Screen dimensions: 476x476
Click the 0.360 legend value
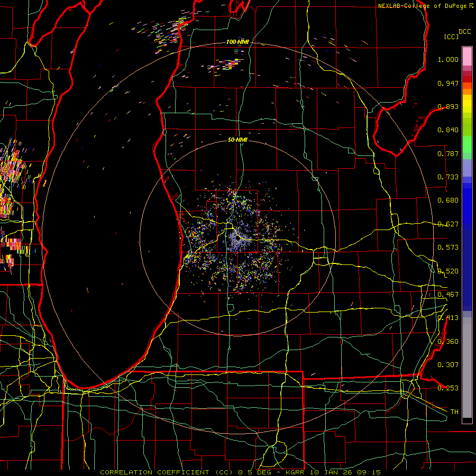(x=448, y=342)
